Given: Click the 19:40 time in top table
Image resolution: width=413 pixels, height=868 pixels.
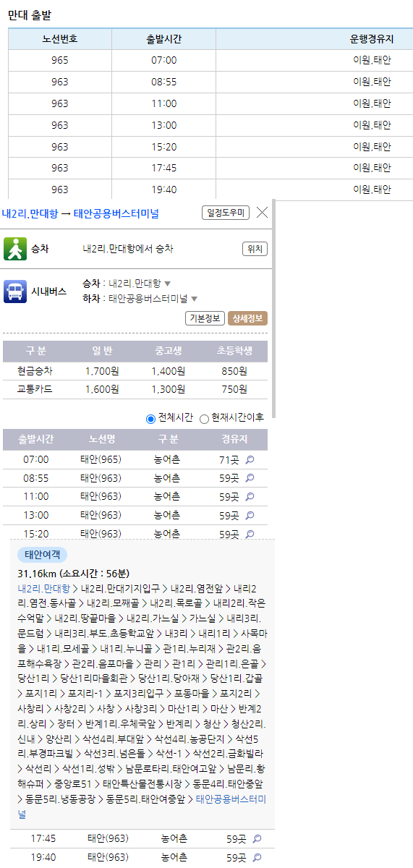Looking at the screenshot, I should click(x=163, y=190).
